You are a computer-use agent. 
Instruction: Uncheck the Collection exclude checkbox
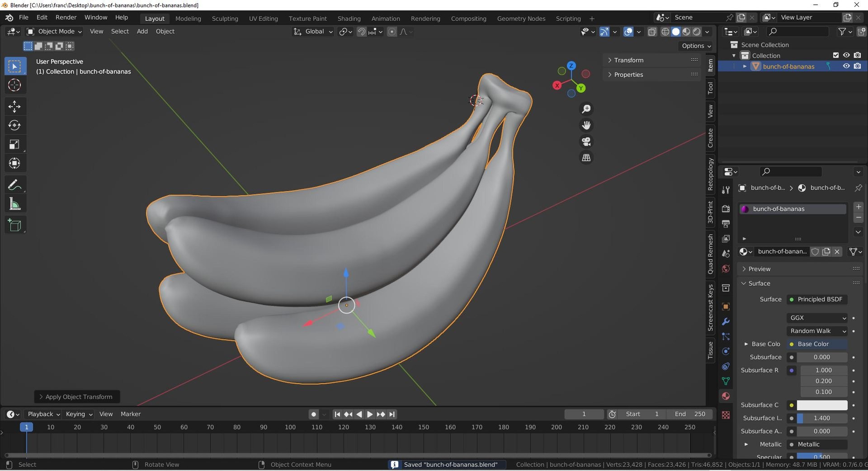(836, 55)
